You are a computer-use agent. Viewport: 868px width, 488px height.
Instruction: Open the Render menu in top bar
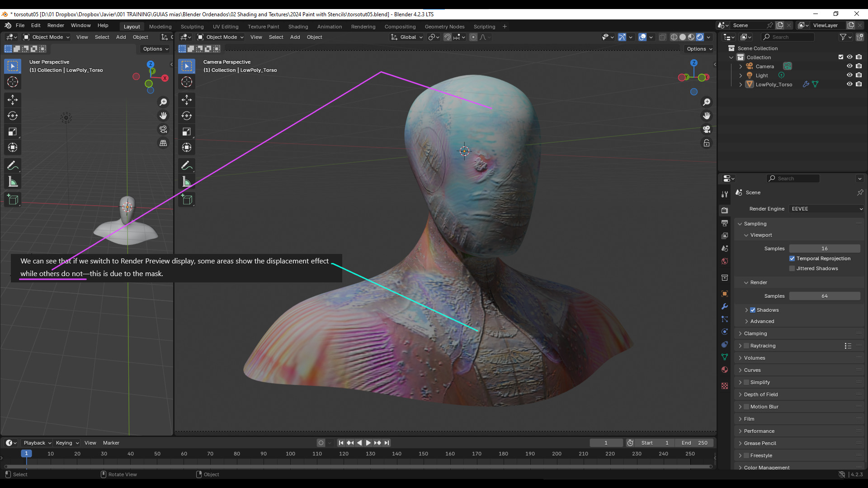click(x=56, y=26)
